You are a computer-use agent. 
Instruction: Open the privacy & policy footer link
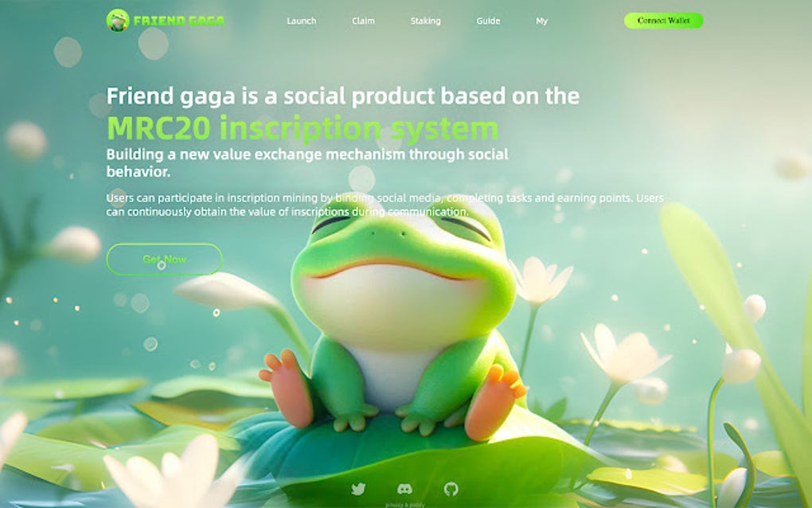coord(405,504)
